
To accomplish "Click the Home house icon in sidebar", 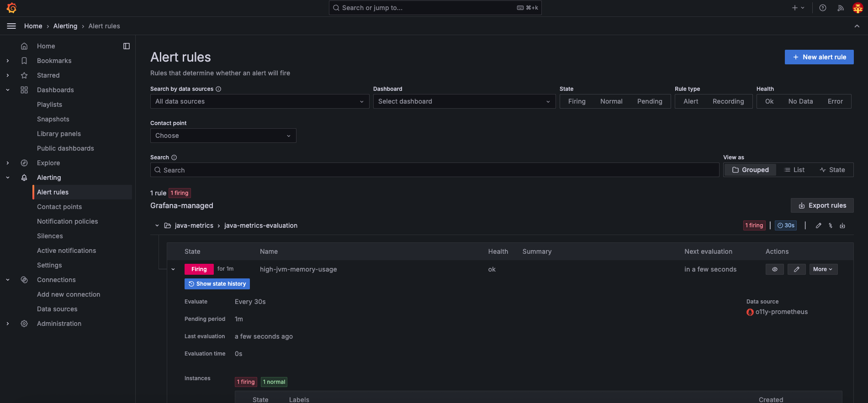I will click(24, 46).
